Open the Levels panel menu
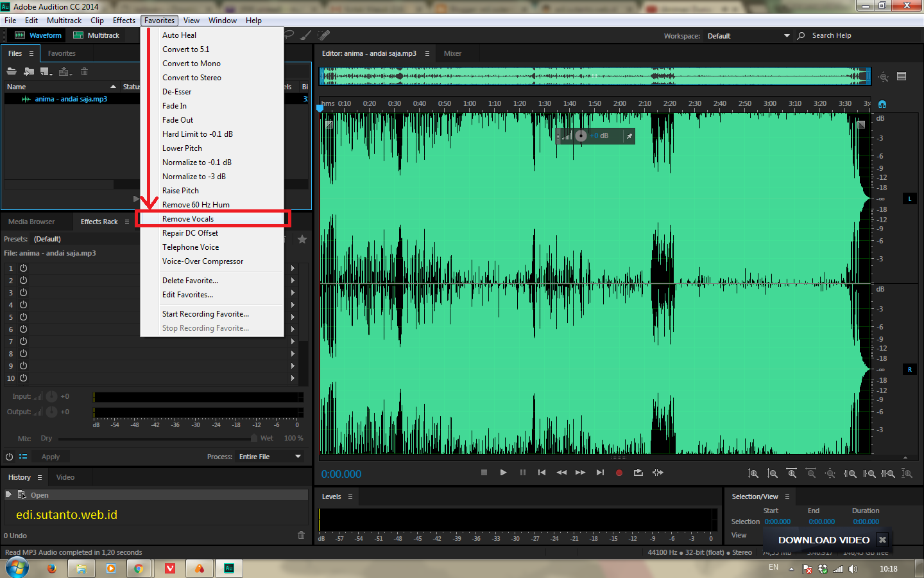The height and width of the screenshot is (578, 924). point(350,496)
